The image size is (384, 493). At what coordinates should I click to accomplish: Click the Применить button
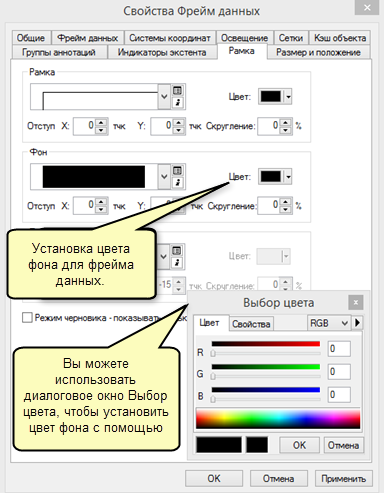point(344,479)
